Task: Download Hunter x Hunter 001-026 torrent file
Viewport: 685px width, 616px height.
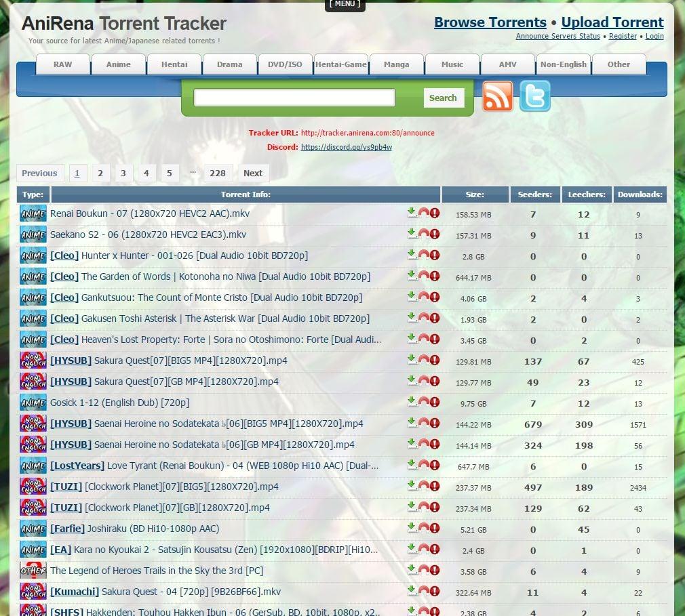Action: pos(412,255)
